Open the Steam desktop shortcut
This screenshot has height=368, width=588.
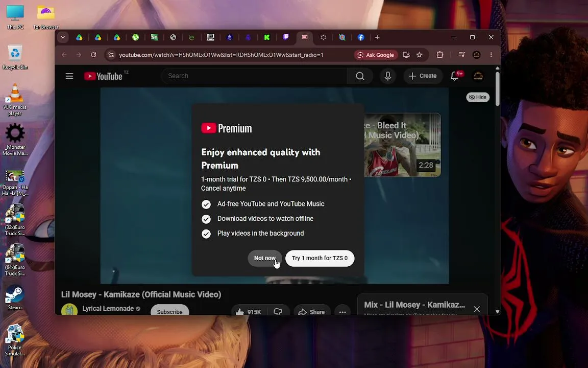[15, 298]
